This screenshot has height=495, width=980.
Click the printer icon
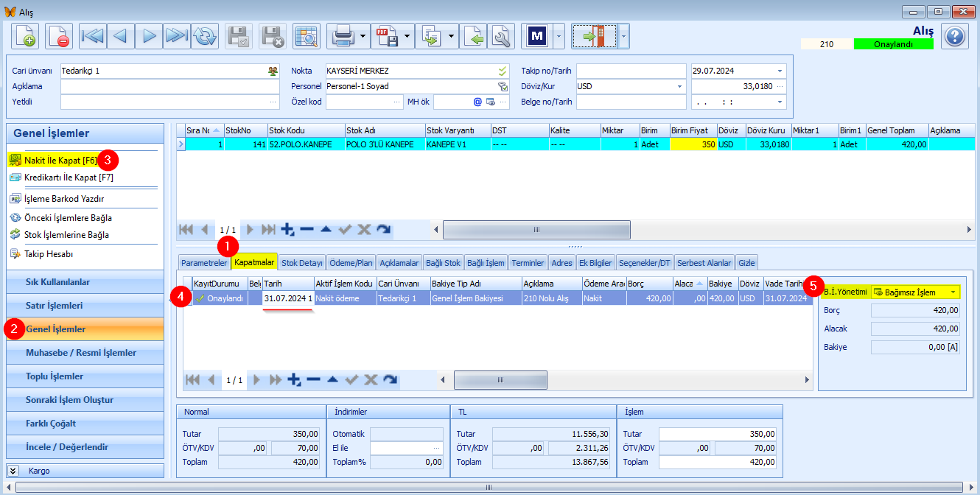342,35
